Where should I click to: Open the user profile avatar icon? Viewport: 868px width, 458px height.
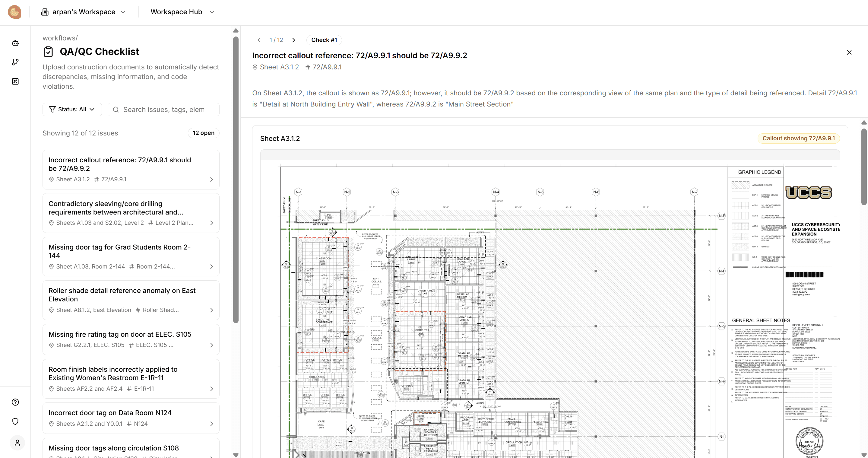point(17,443)
